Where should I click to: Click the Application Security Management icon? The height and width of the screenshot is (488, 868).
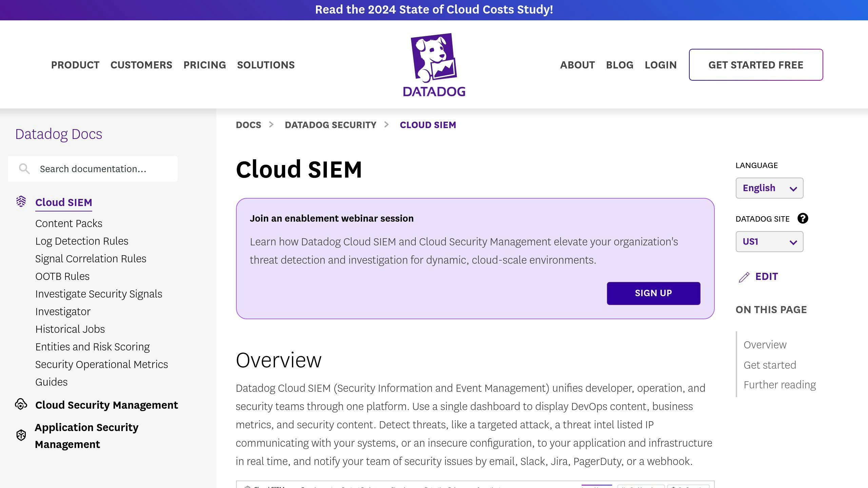click(x=21, y=435)
